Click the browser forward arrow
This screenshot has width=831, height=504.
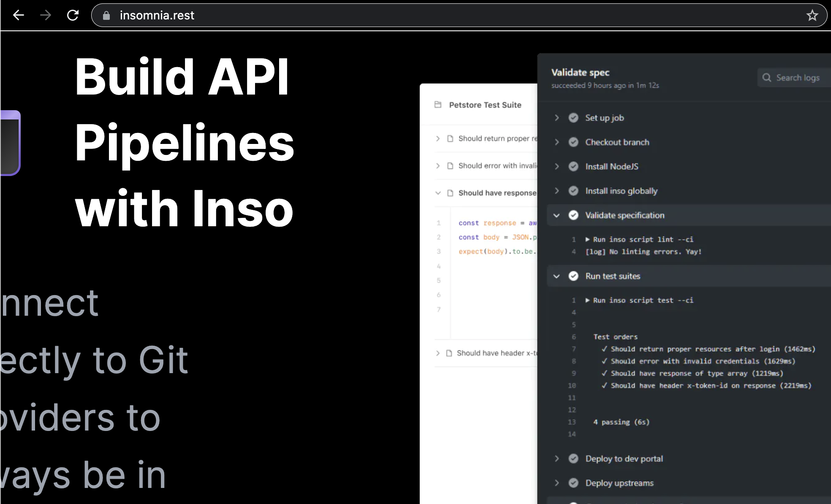coord(46,15)
